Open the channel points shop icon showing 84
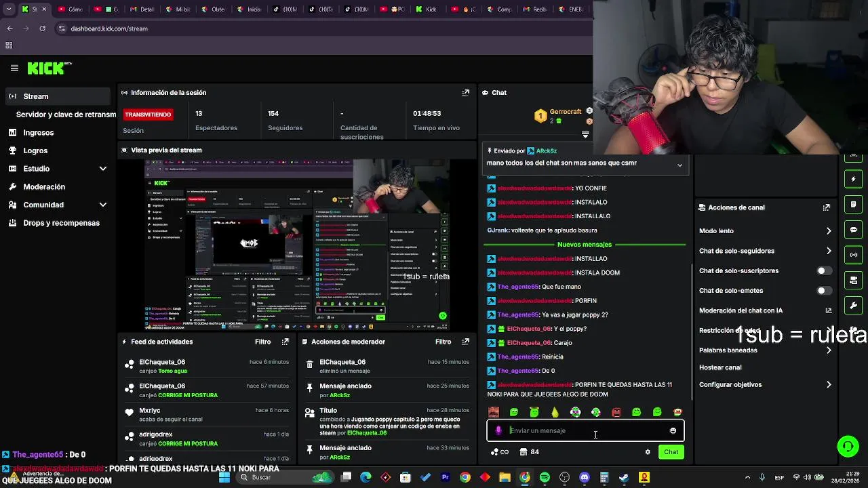 (x=529, y=452)
